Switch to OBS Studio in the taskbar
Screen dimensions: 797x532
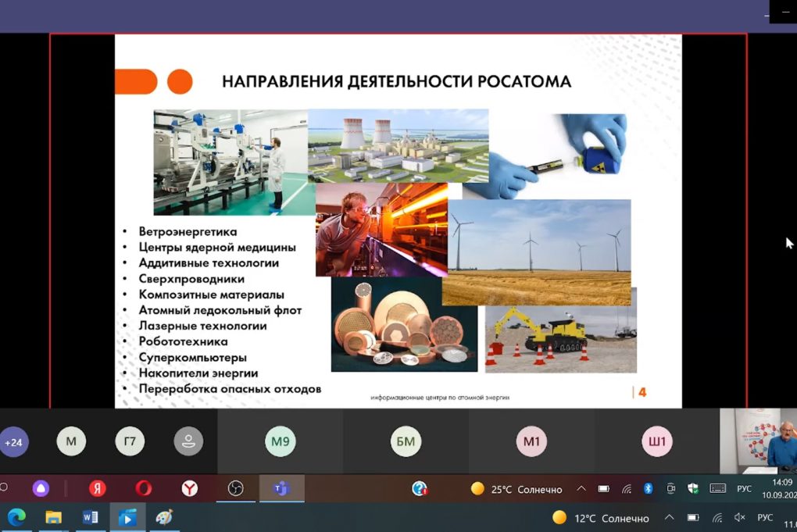coord(235,488)
